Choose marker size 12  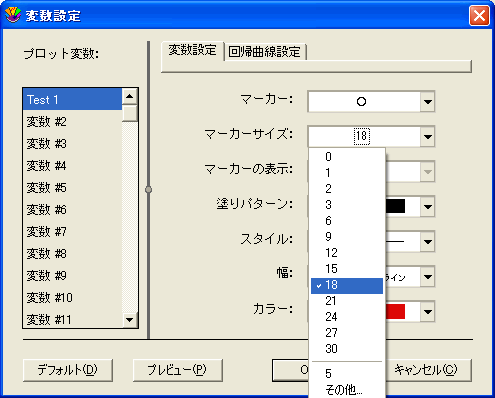347,253
